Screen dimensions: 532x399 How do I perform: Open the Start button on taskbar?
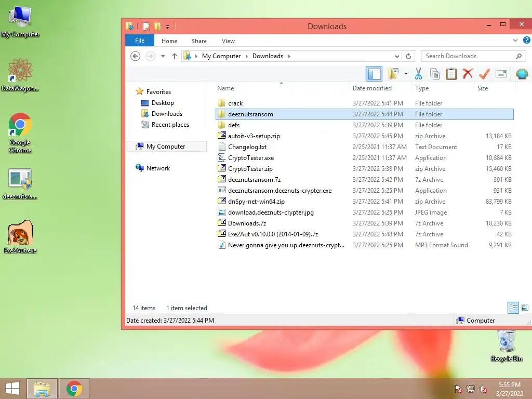12,389
